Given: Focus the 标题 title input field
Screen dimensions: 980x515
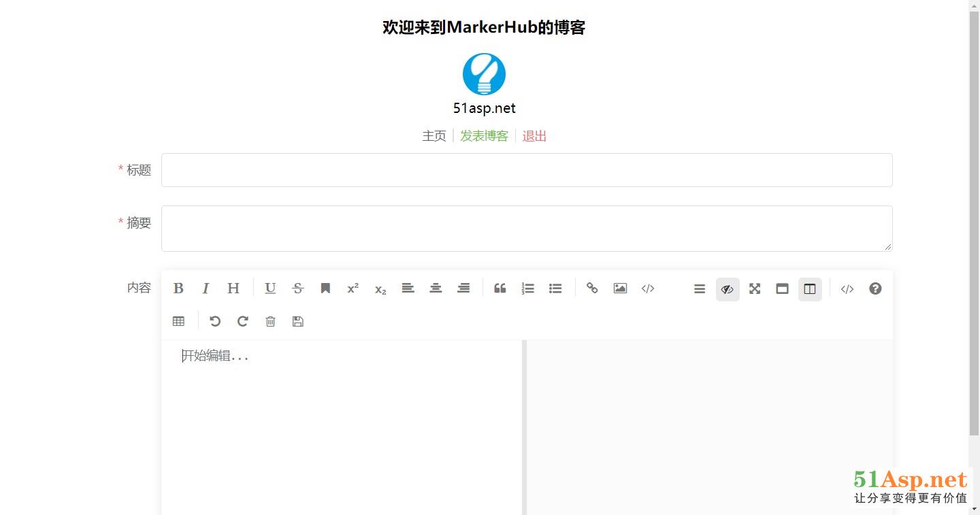Looking at the screenshot, I should pyautogui.click(x=526, y=170).
